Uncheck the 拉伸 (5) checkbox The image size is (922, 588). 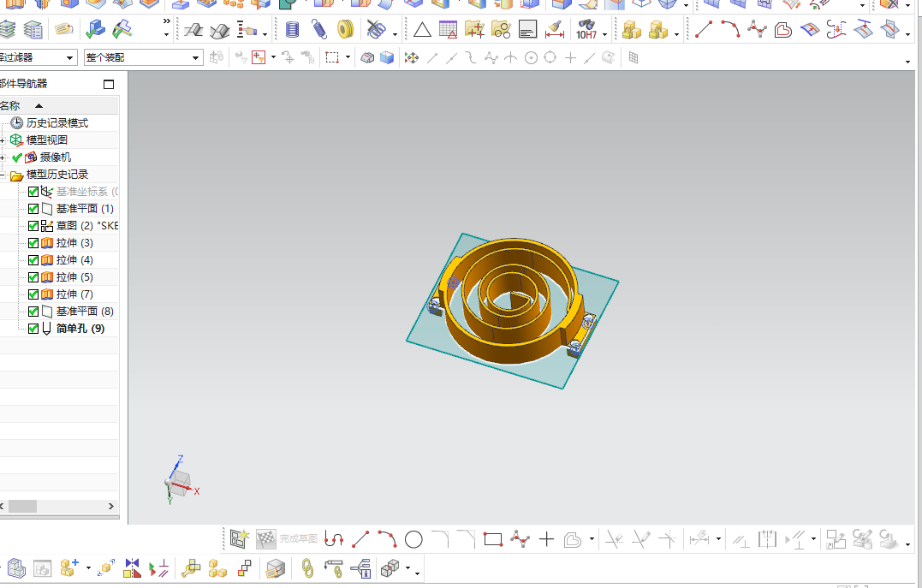tap(33, 277)
